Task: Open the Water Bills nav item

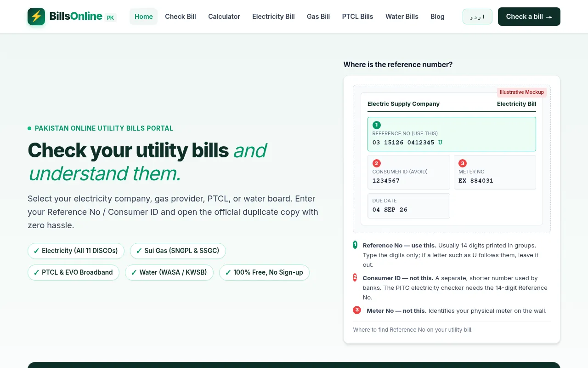Action: tap(402, 17)
